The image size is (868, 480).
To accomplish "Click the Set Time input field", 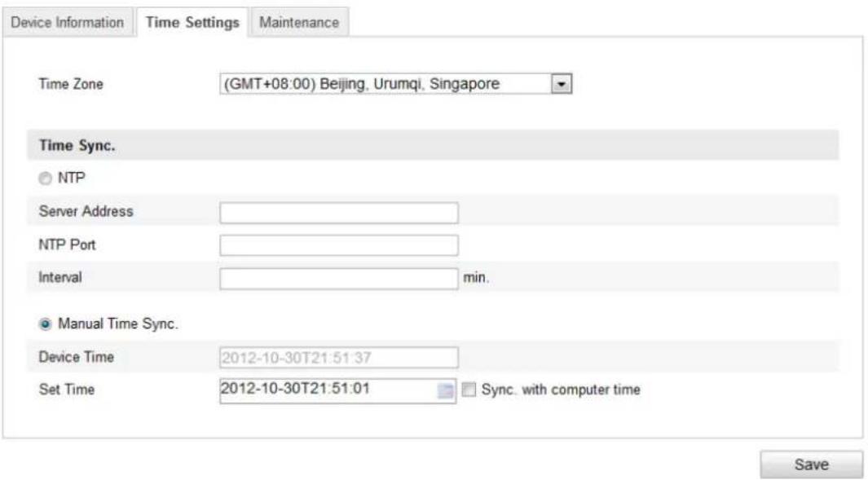I will [337, 391].
